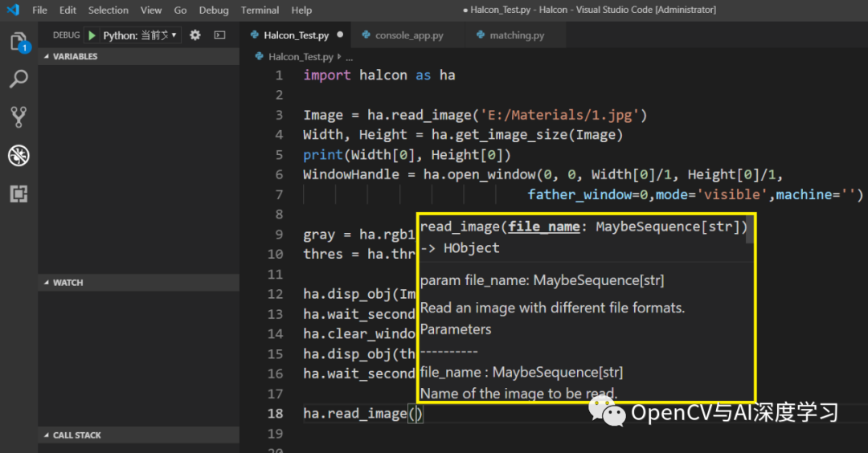Collapse the CALL STACK section

tap(138, 435)
